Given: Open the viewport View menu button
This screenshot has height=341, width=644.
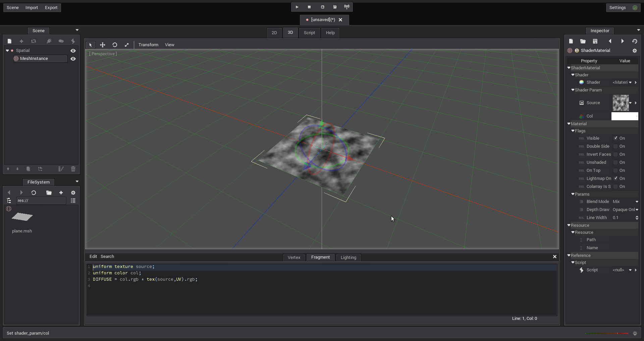Looking at the screenshot, I should (169, 45).
